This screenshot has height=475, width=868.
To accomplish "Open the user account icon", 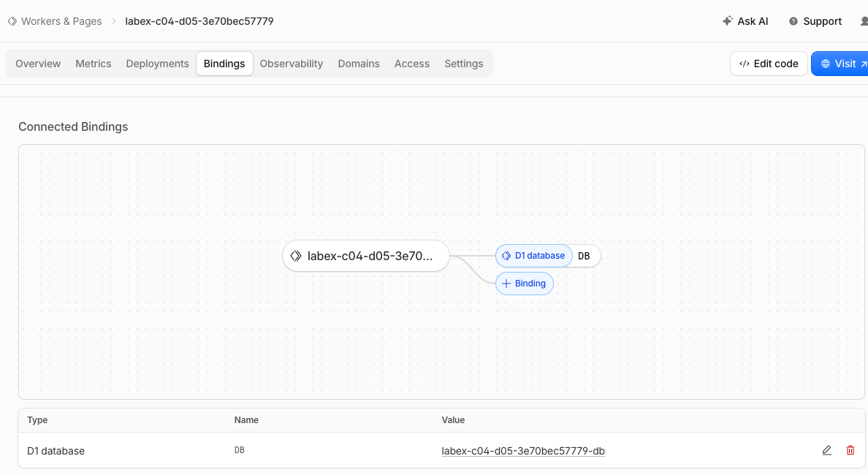I will (864, 21).
